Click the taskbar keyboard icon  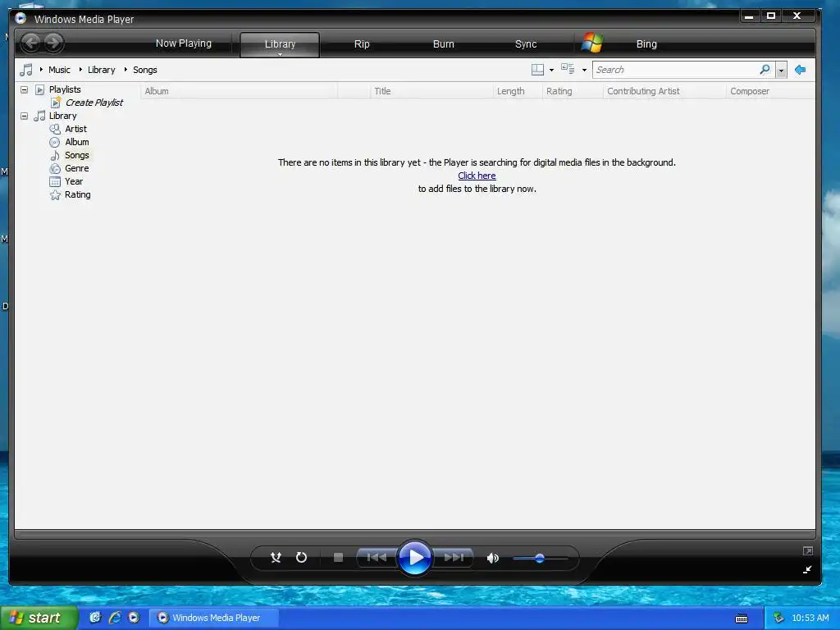[742, 619]
